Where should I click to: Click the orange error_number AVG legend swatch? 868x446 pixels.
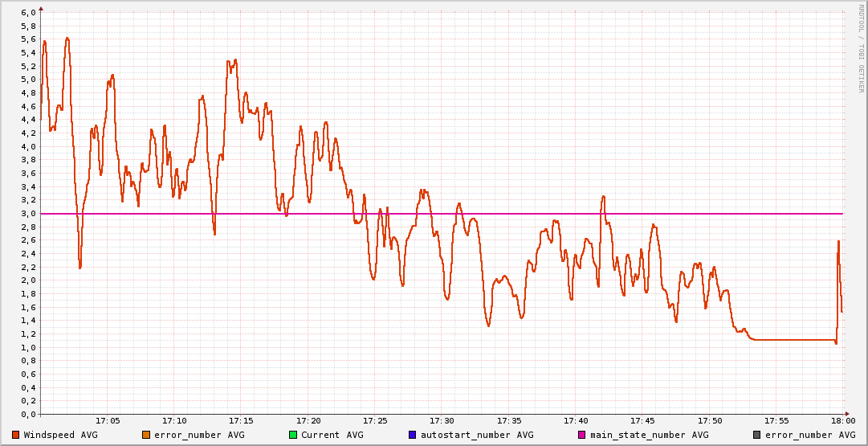[x=145, y=435]
